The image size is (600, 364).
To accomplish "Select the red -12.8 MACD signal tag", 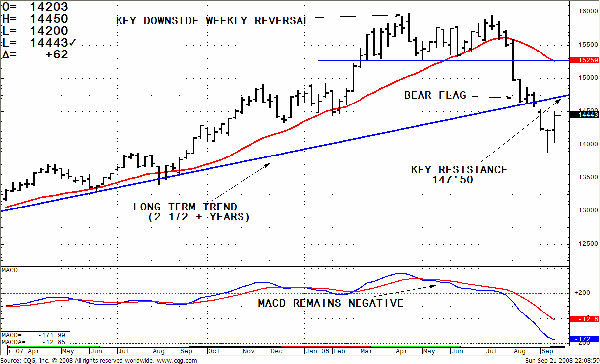I will point(585,319).
